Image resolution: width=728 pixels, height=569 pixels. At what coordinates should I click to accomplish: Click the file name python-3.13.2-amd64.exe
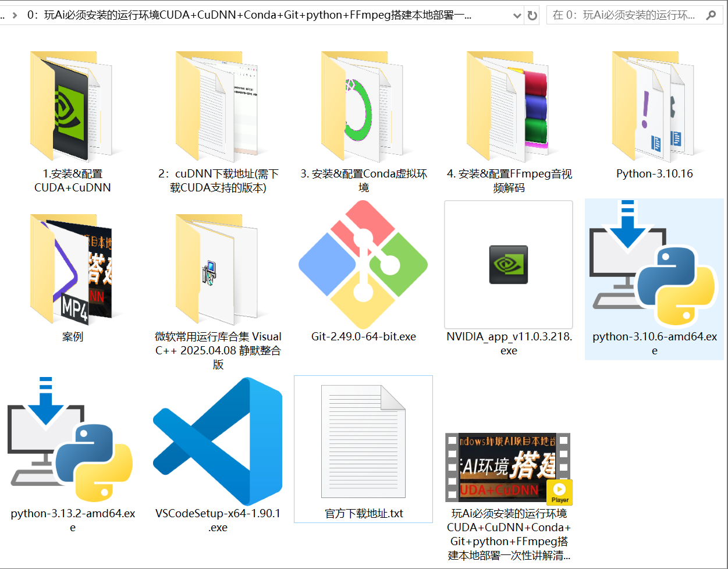73,521
